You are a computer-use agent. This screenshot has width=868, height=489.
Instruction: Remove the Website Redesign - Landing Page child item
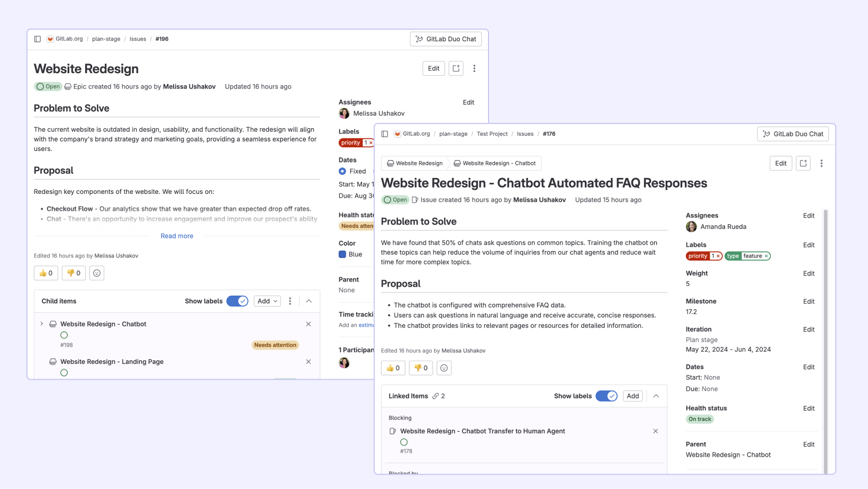coord(309,362)
